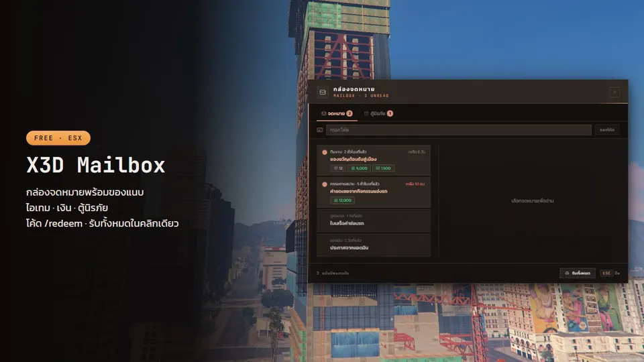Click the ticket icon beside the code field

319,130
